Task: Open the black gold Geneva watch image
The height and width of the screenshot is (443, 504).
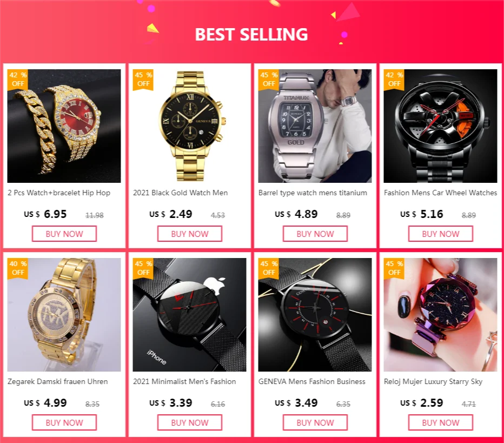Action: click(x=189, y=125)
